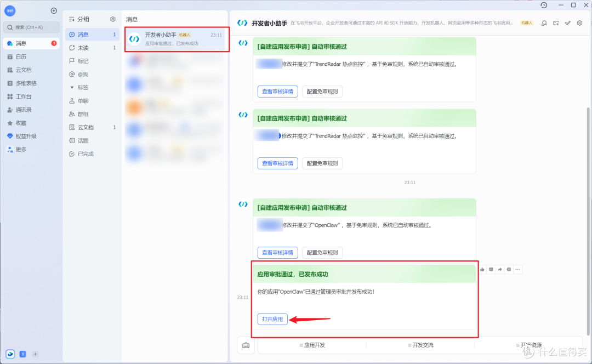The image size is (592, 364).
Task: Mark chat done with the double-check icon
Action: click(567, 23)
